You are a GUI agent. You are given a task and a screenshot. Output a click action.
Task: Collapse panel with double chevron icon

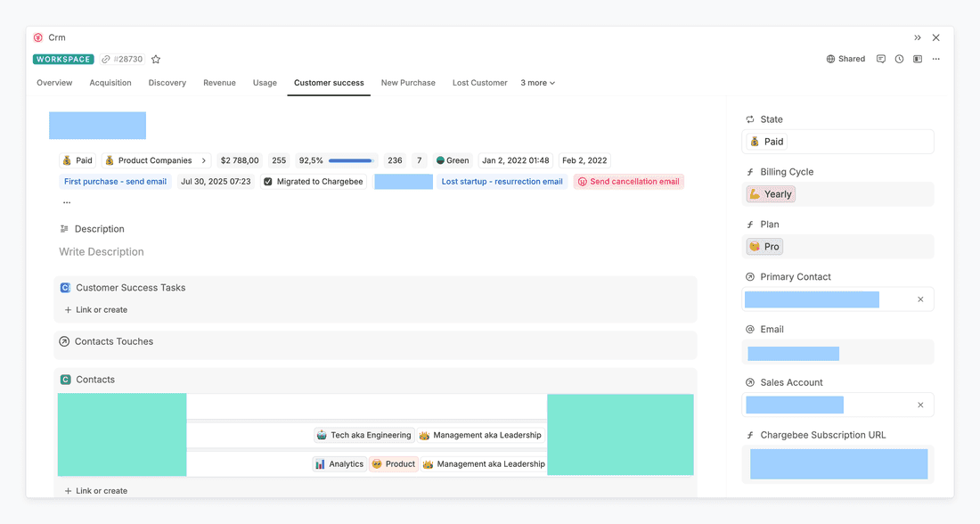[918, 37]
